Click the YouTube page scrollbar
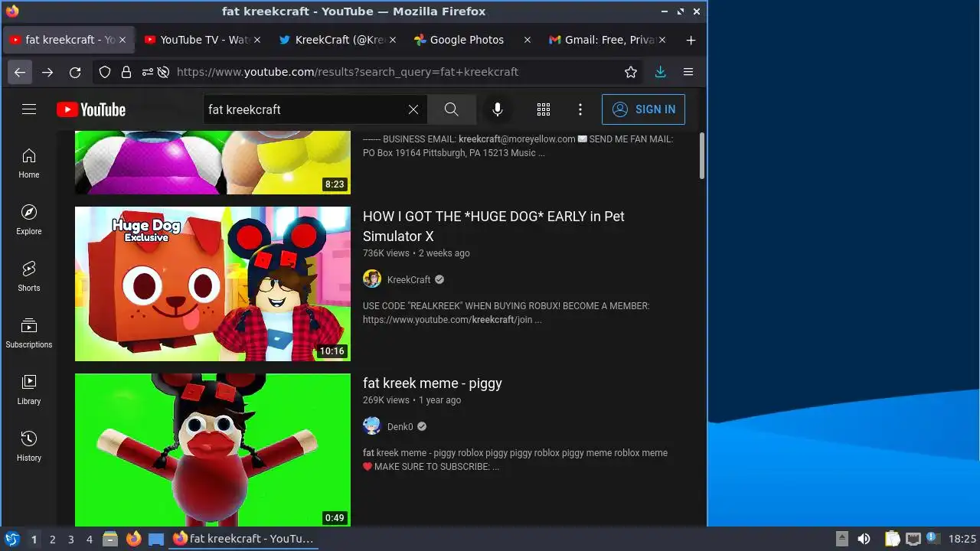This screenshot has height=551, width=980. pyautogui.click(x=701, y=155)
